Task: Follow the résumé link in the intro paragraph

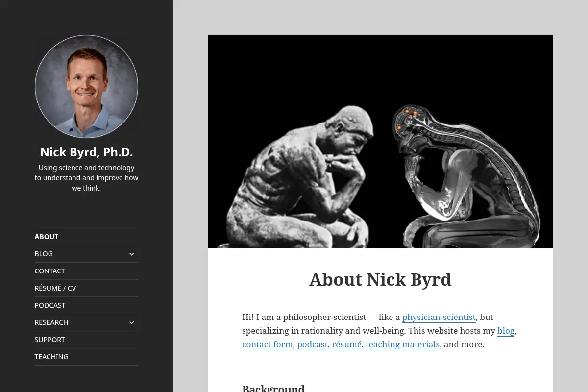Action: [346, 344]
